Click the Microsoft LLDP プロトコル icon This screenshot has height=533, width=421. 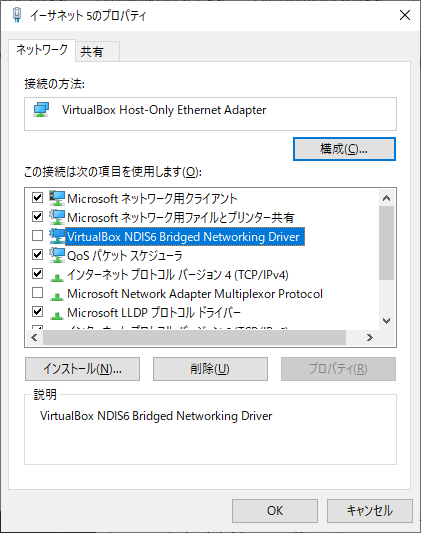(x=57, y=315)
